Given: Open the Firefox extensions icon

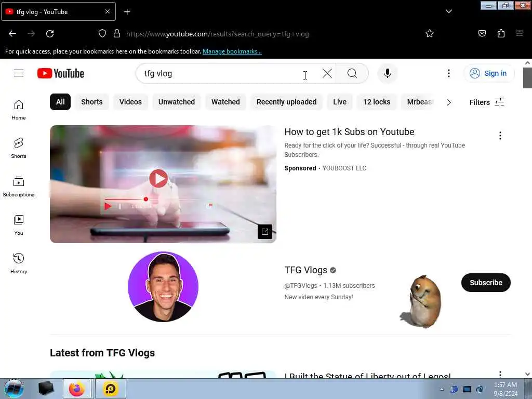Looking at the screenshot, I should point(501,34).
